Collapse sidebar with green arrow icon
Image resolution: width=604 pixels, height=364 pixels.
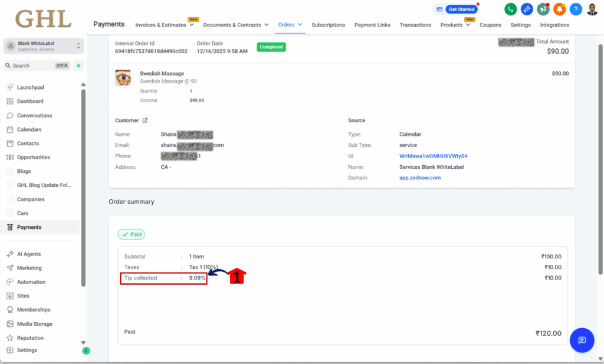[x=86, y=350]
